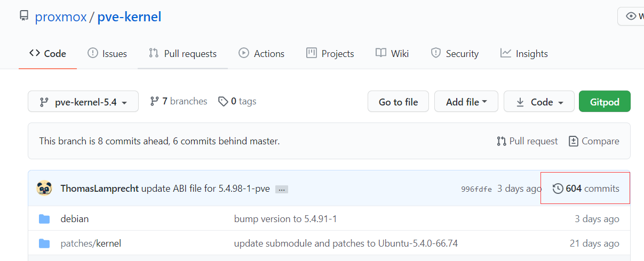Open the pve-kernel-5.4 branch dropdown

click(x=83, y=101)
